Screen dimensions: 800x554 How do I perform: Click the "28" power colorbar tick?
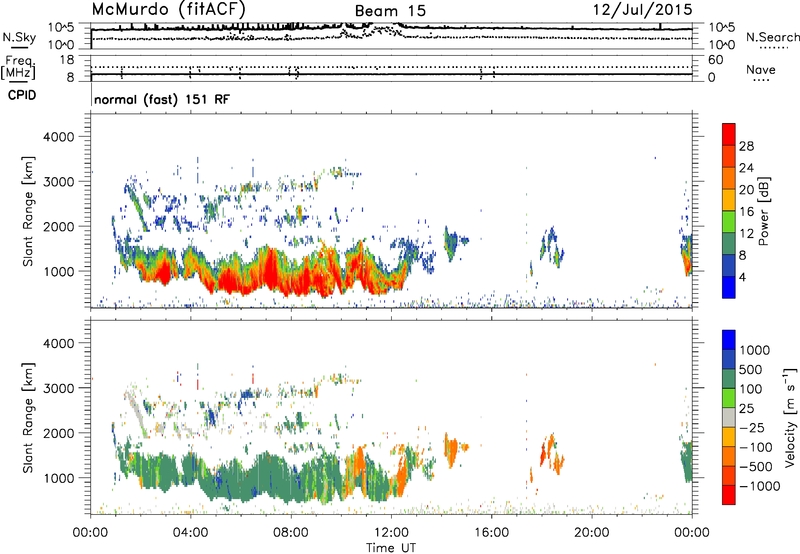[x=746, y=146]
